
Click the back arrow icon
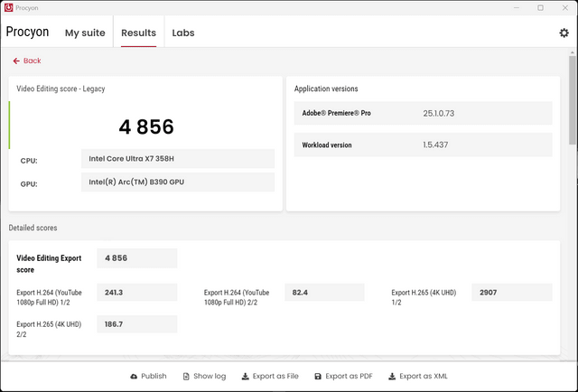coord(16,61)
